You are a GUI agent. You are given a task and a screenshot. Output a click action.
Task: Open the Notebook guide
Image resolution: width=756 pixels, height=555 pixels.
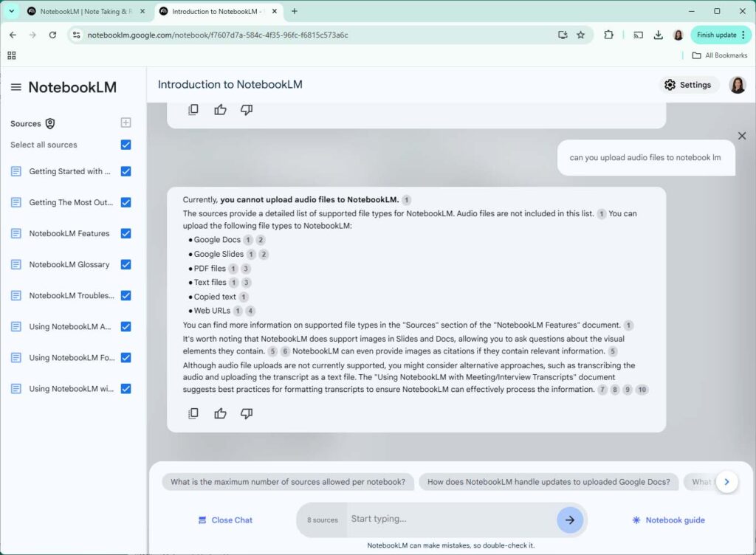[668, 520]
